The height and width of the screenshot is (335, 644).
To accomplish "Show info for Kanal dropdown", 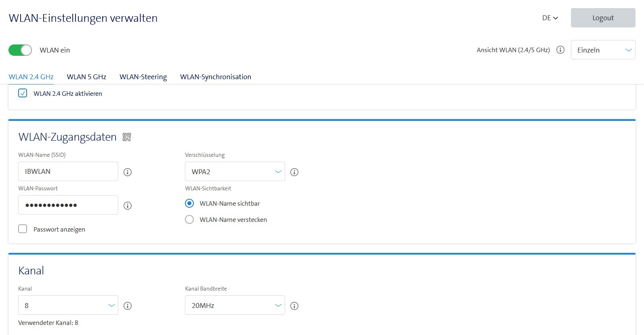I will (x=128, y=306).
